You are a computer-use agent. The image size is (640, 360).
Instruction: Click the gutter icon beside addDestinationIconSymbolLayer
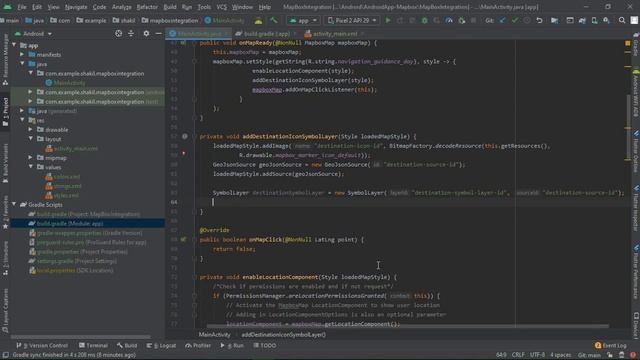pyautogui.click(x=184, y=136)
